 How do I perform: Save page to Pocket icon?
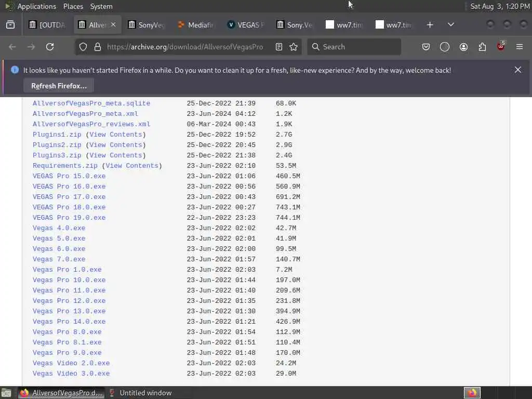point(426,47)
